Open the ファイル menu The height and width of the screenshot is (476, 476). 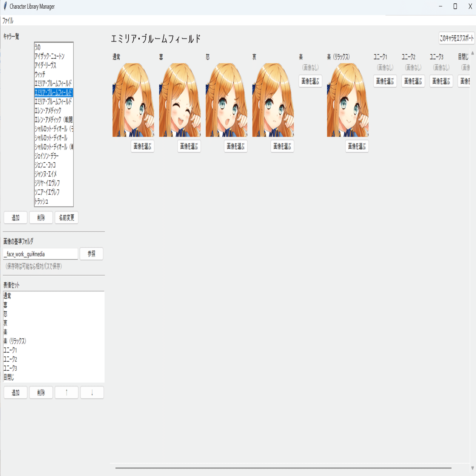(8, 21)
